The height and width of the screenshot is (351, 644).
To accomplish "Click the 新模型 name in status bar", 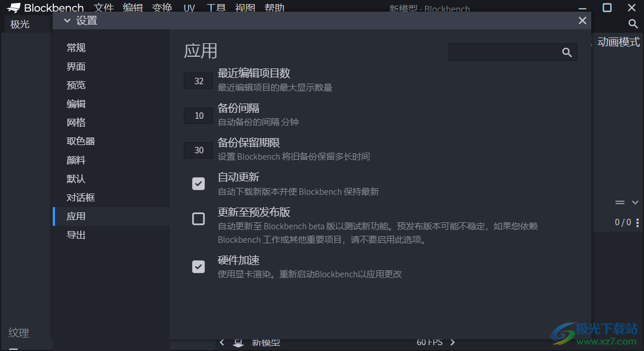I will 266,343.
